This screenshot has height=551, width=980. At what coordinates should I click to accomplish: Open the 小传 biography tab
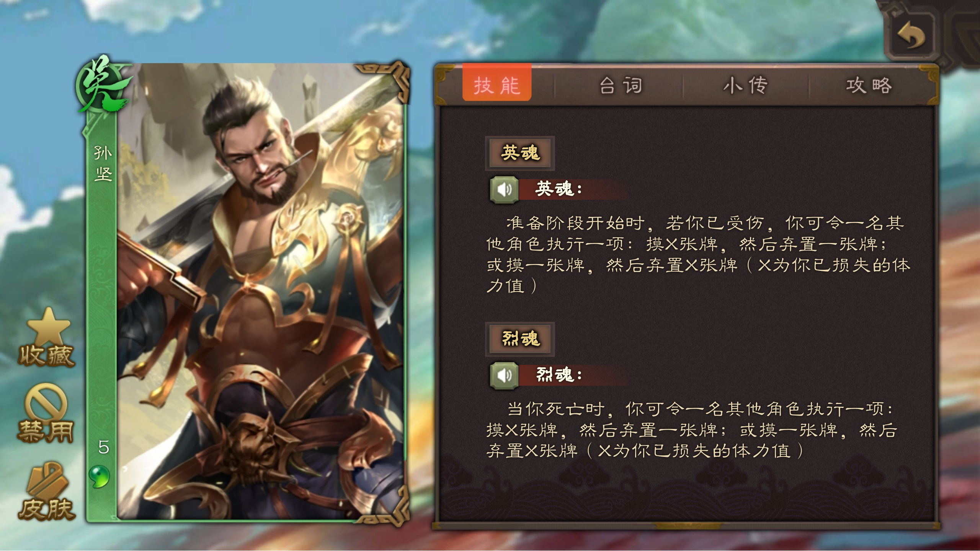coord(745,85)
